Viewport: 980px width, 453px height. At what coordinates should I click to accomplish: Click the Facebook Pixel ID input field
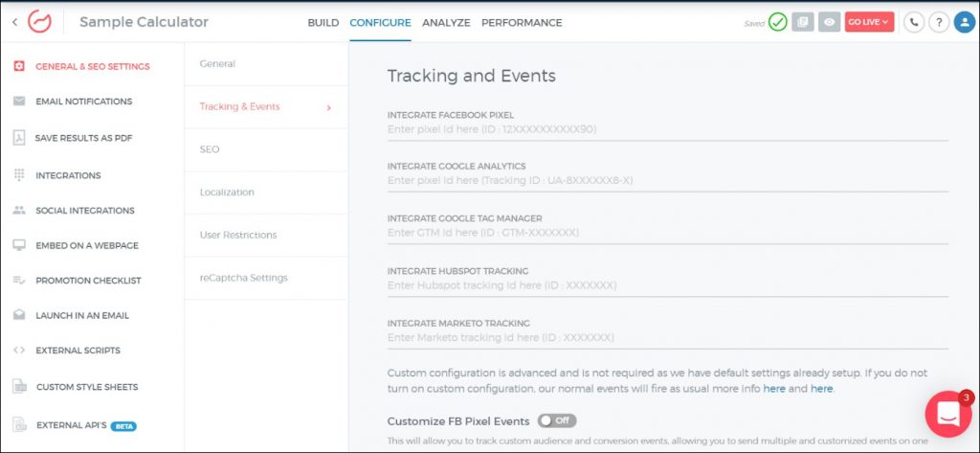point(666,129)
